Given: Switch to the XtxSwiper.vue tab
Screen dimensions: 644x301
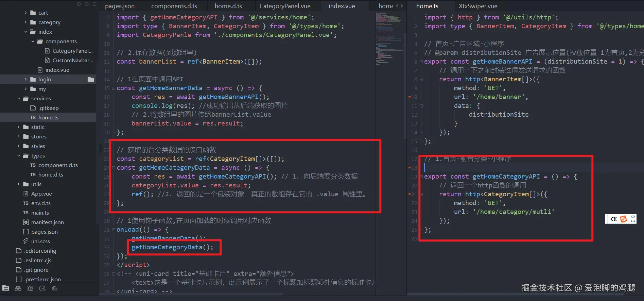Looking at the screenshot, I should [478, 6].
